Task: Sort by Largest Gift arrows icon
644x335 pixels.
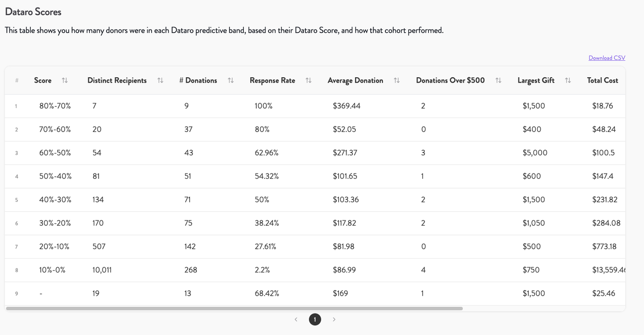Action: coord(568,80)
